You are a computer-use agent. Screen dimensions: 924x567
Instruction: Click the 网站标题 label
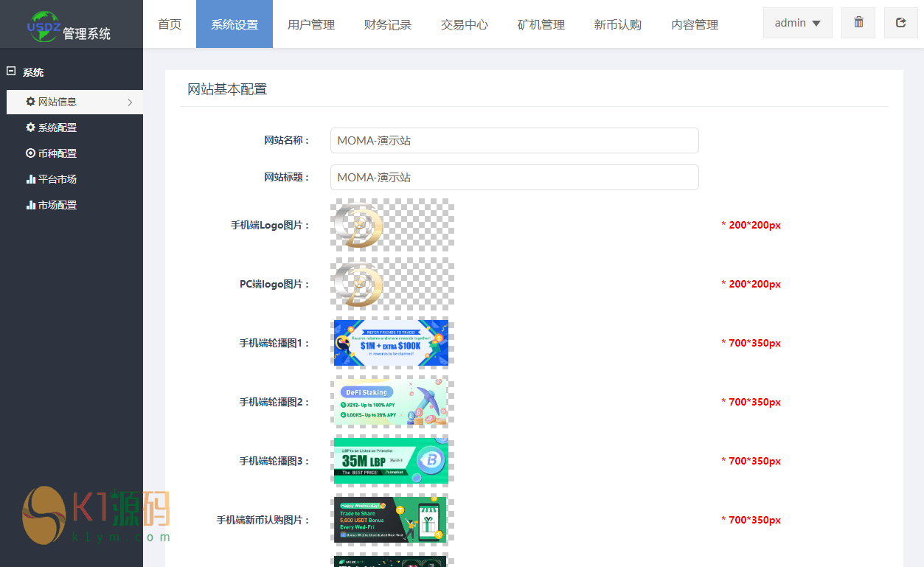(x=287, y=177)
